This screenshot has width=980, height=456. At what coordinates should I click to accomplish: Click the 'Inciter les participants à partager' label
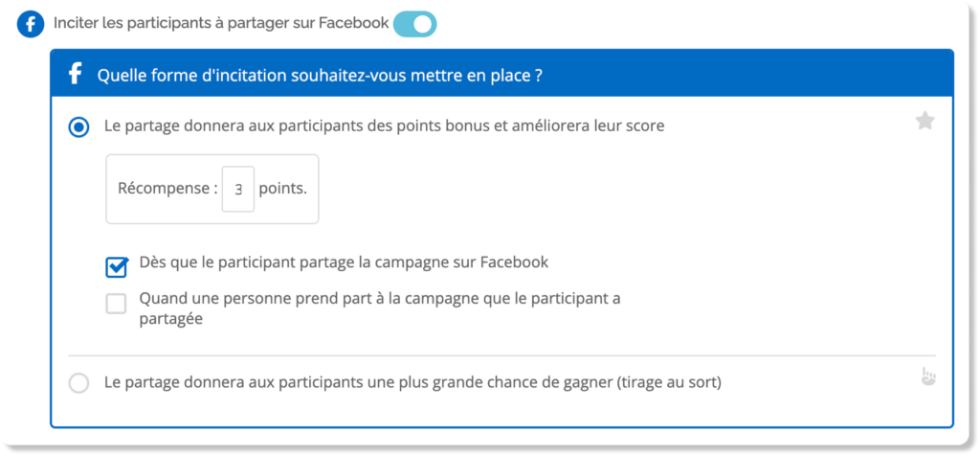pos(221,24)
